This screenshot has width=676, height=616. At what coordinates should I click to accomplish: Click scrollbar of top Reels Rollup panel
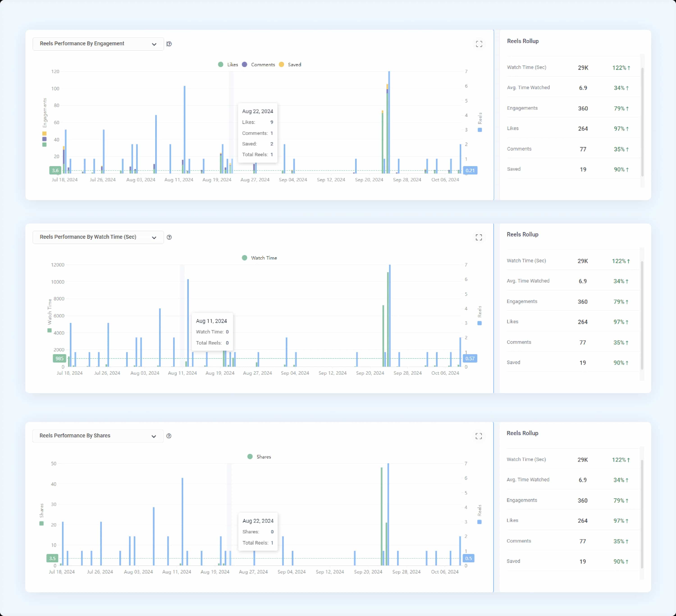pyautogui.click(x=642, y=122)
